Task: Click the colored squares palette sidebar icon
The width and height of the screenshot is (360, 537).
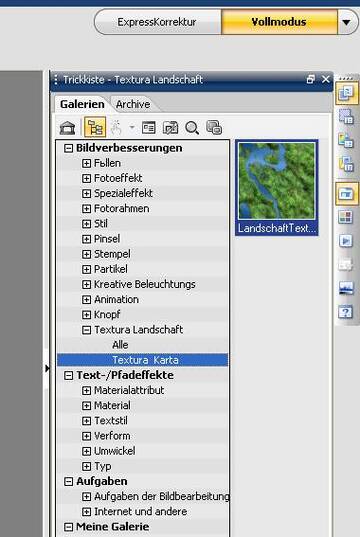Action: point(346,217)
